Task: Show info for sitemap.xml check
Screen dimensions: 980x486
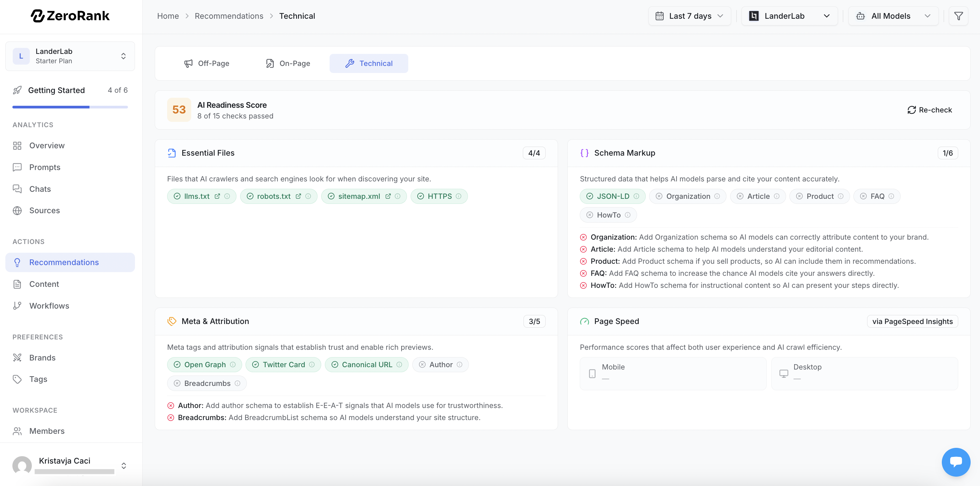Action: (x=398, y=196)
